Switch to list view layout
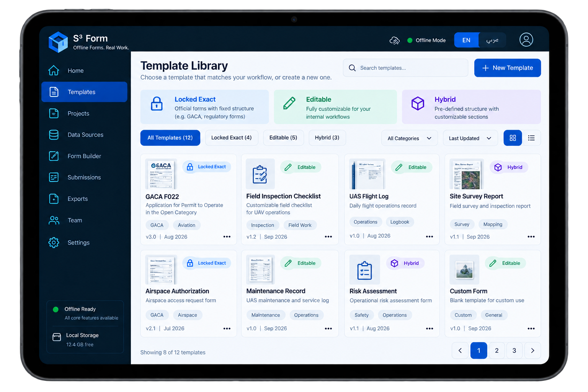Viewport: 588px width, 392px height. coord(531,138)
